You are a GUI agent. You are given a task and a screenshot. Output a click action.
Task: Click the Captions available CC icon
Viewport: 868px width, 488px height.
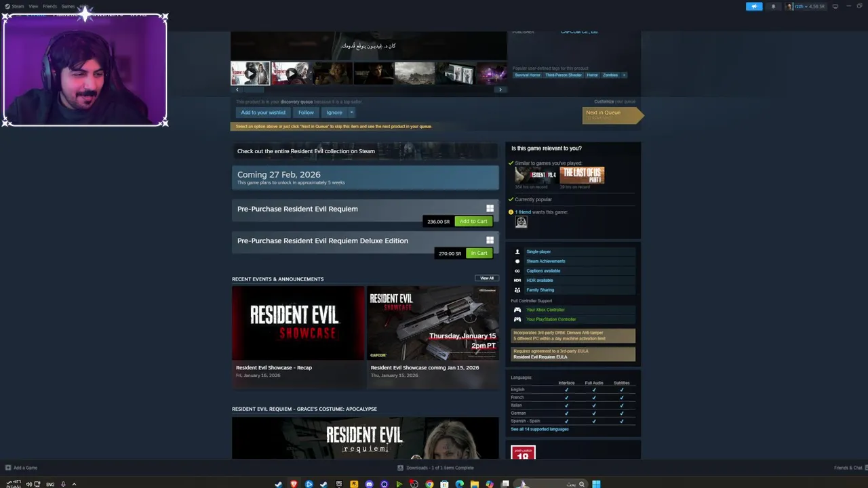(x=517, y=270)
